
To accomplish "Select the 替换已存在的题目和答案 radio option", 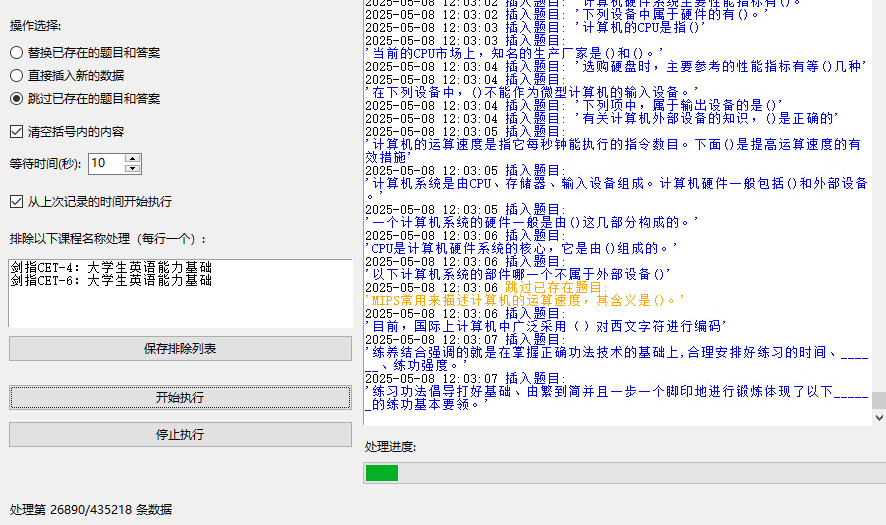I will [x=17, y=52].
